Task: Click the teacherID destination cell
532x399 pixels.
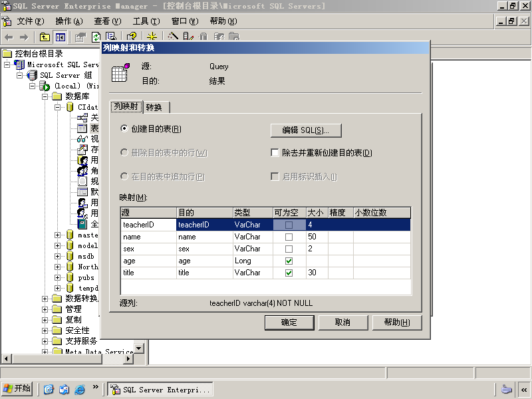Action: [x=204, y=225]
